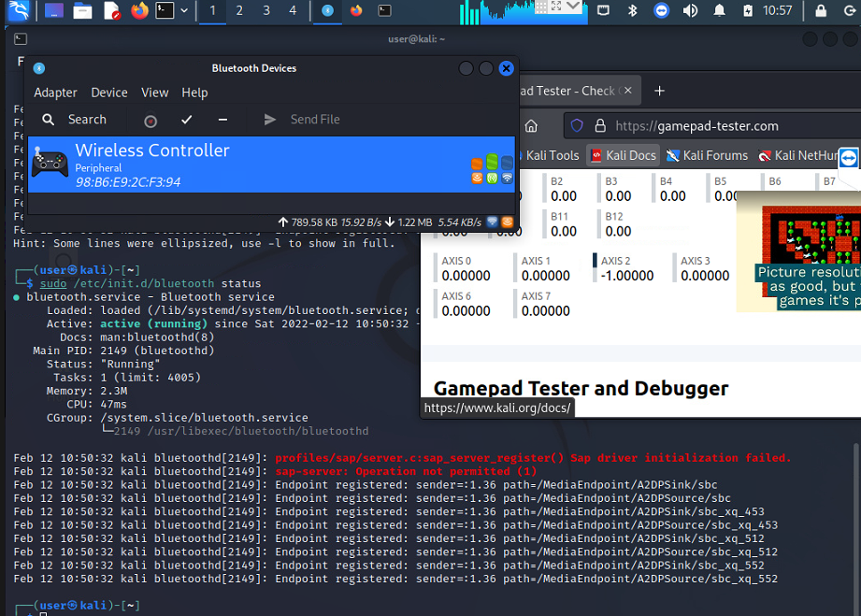
Task: Open the View menu in Bluetooth Devices
Action: 155,93
